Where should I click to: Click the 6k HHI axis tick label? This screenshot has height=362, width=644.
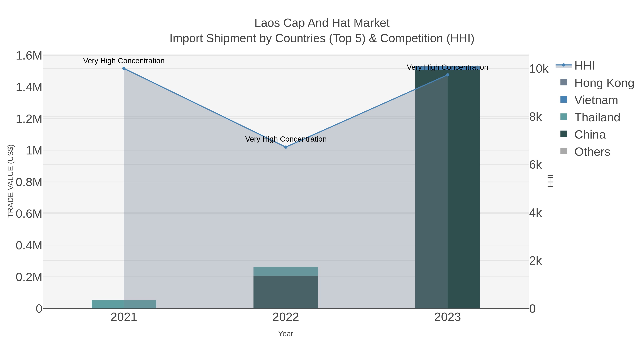pos(535,165)
